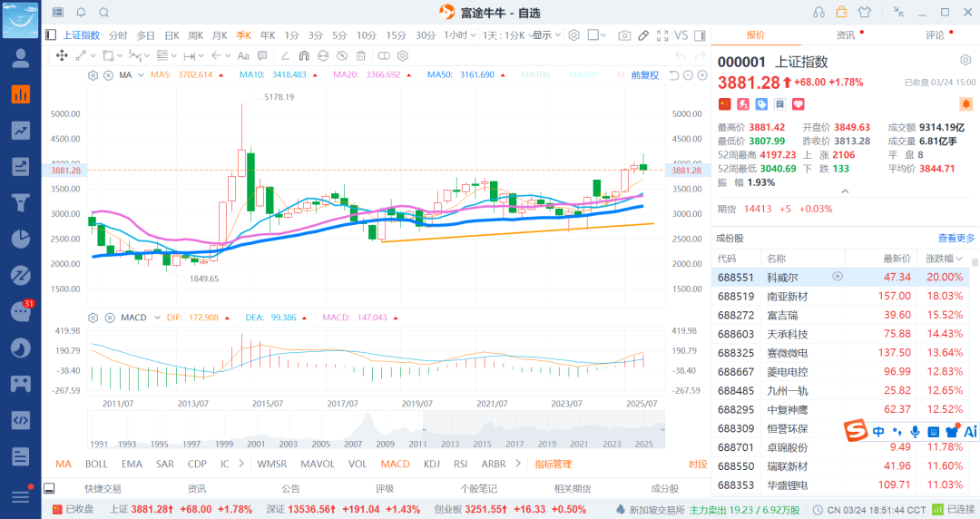
Task: Add to favorites with heart icon
Action: pos(799,103)
